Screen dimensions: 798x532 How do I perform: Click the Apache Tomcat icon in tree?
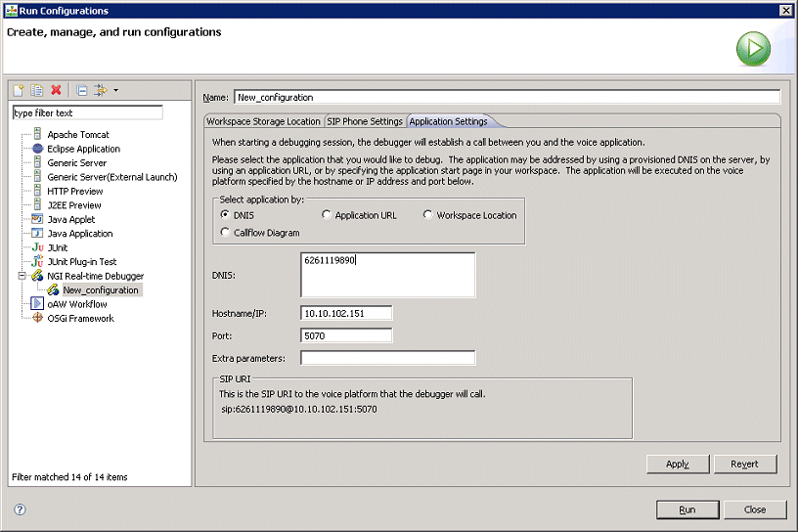click(x=38, y=134)
